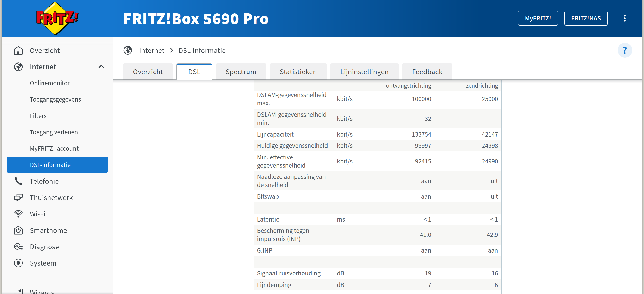Click the Systeem icon in sidebar

[x=18, y=263]
